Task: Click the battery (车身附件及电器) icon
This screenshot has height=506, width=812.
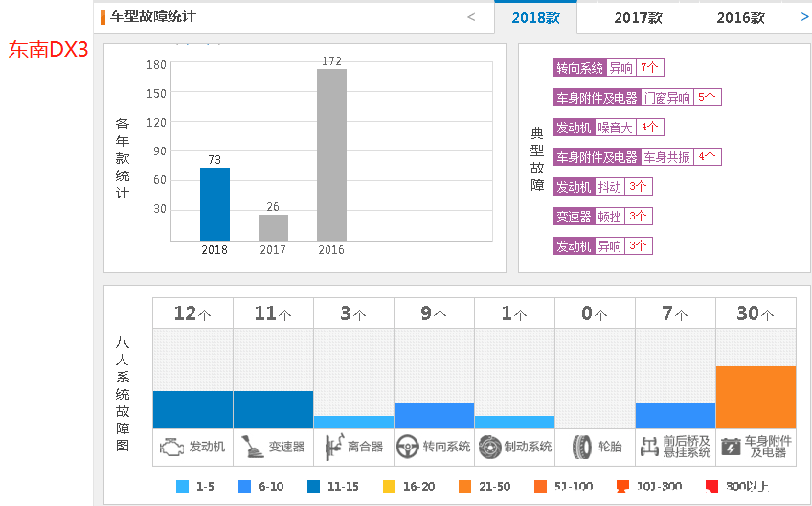Action: coord(731,447)
